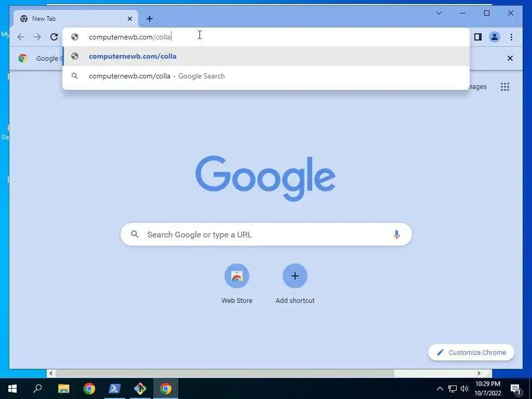The height and width of the screenshot is (399, 532).
Task: Click the Back navigation arrow
Action: (21, 37)
